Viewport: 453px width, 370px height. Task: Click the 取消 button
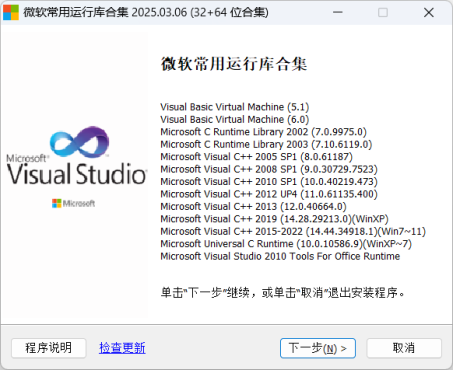pyautogui.click(x=404, y=348)
